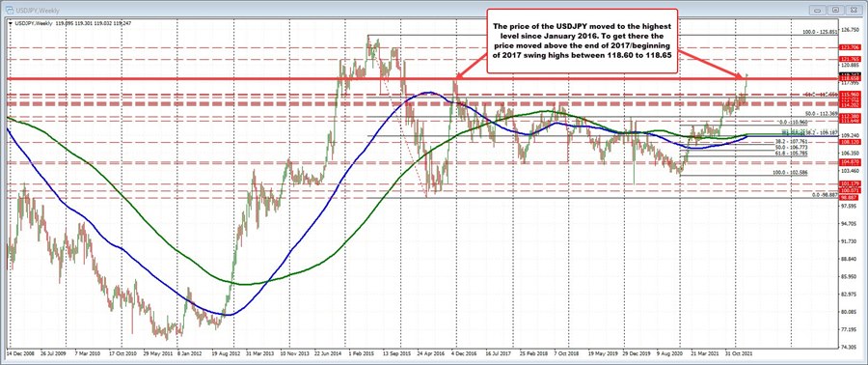
Task: Click the red 123.706 price label
Action: click(850, 48)
